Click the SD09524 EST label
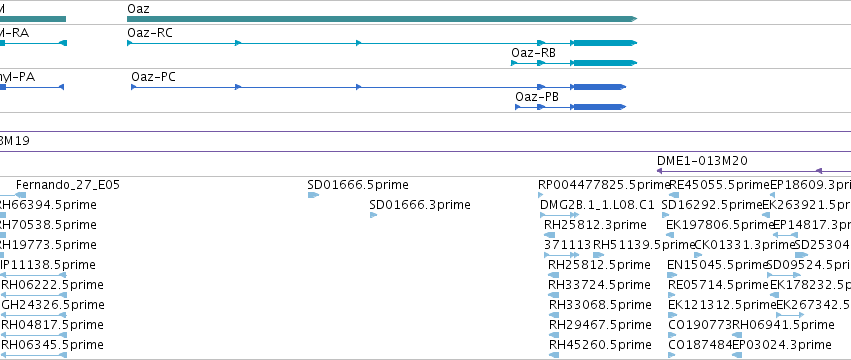The height and width of the screenshot is (360, 851). [809, 264]
